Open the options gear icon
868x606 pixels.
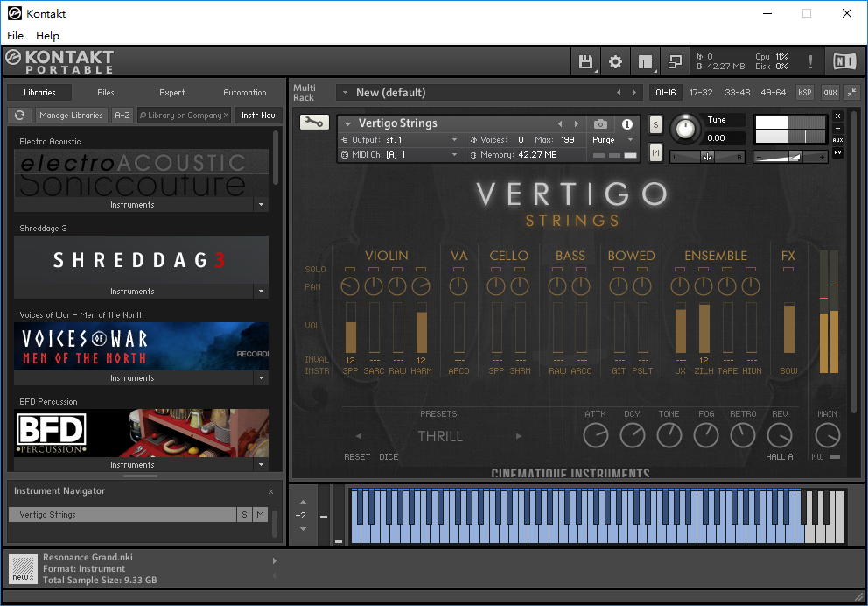[615, 61]
